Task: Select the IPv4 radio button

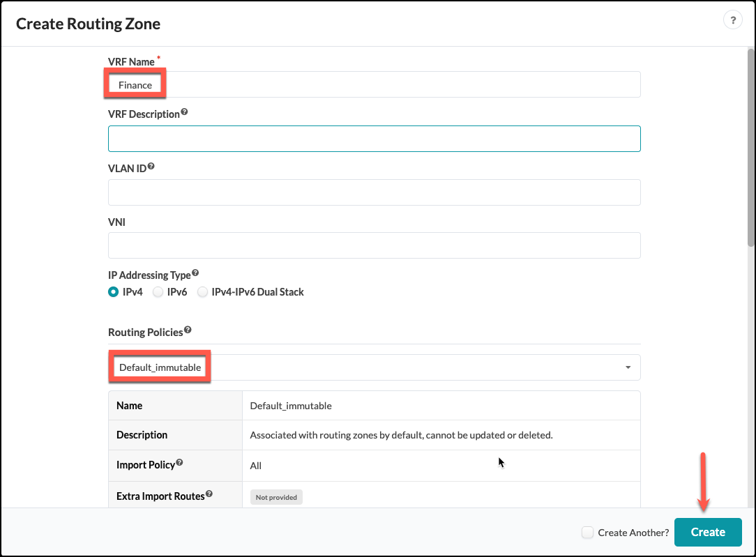Action: pyautogui.click(x=113, y=292)
